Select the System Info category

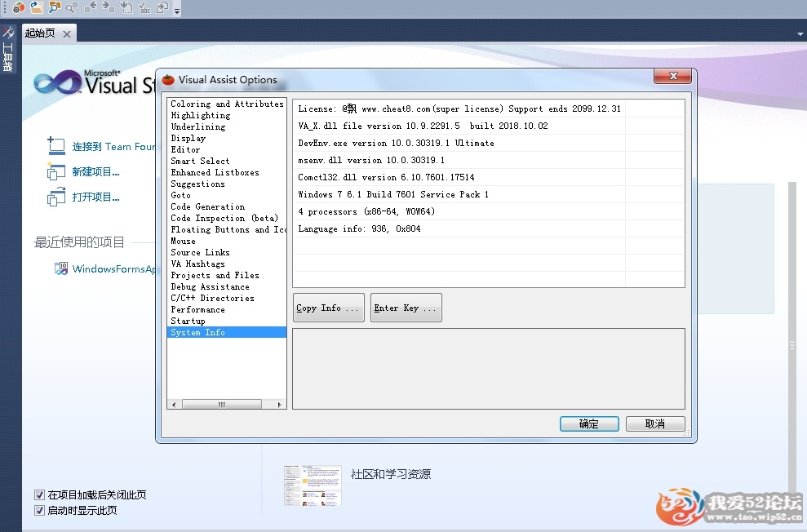227,332
